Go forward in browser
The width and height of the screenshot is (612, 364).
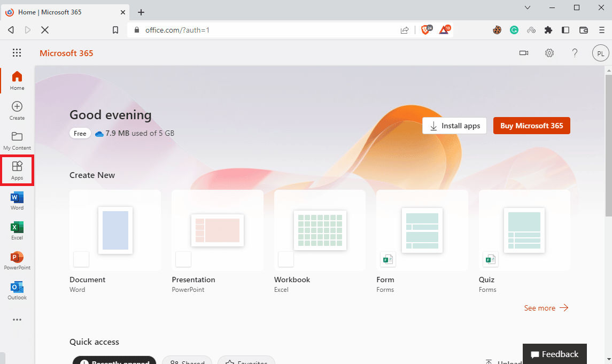click(x=28, y=30)
